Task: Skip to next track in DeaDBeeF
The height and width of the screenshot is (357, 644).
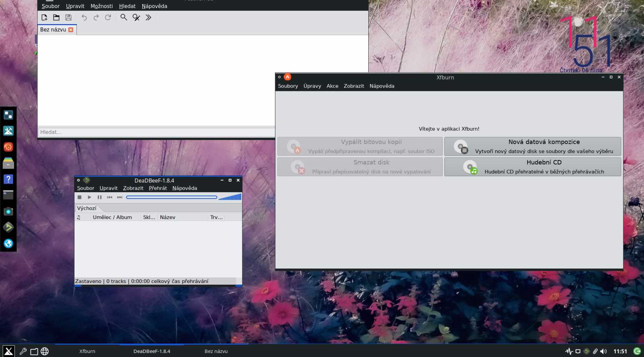Action: click(x=120, y=197)
